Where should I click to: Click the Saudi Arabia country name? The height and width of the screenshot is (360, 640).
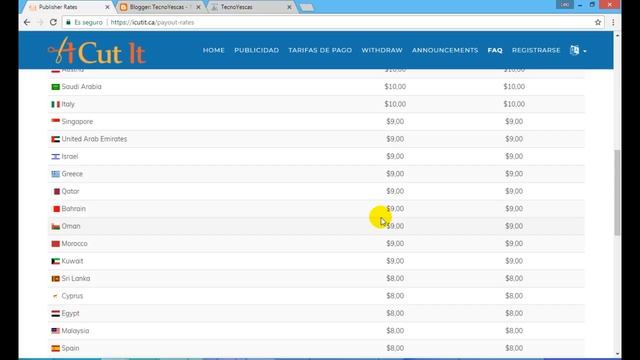click(82, 87)
